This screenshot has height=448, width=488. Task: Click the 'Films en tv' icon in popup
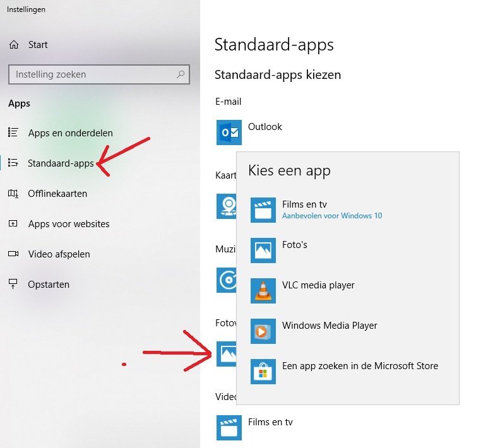(x=263, y=210)
